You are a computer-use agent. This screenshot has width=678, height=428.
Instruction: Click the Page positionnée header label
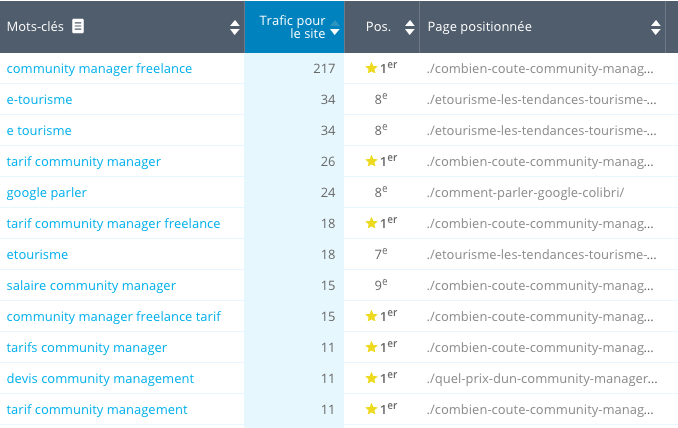(480, 27)
